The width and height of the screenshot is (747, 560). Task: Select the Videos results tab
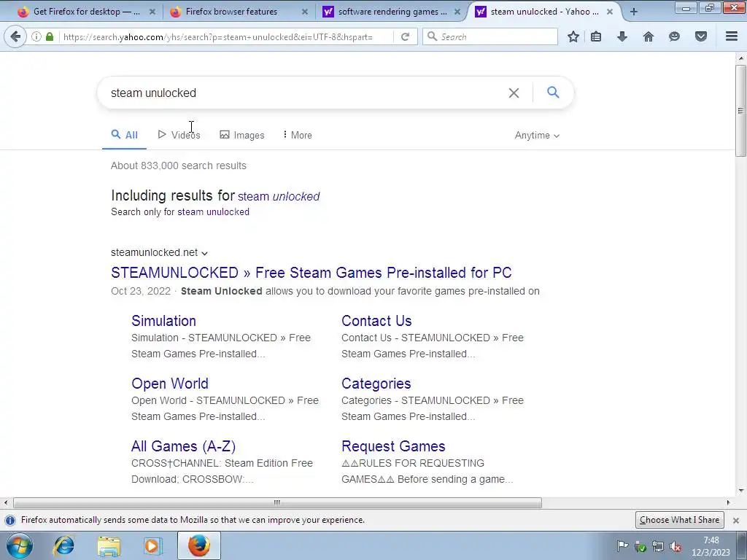[x=179, y=135]
